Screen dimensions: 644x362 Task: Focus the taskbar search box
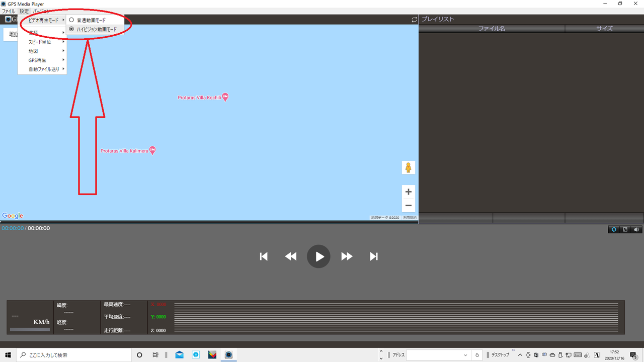(x=74, y=355)
